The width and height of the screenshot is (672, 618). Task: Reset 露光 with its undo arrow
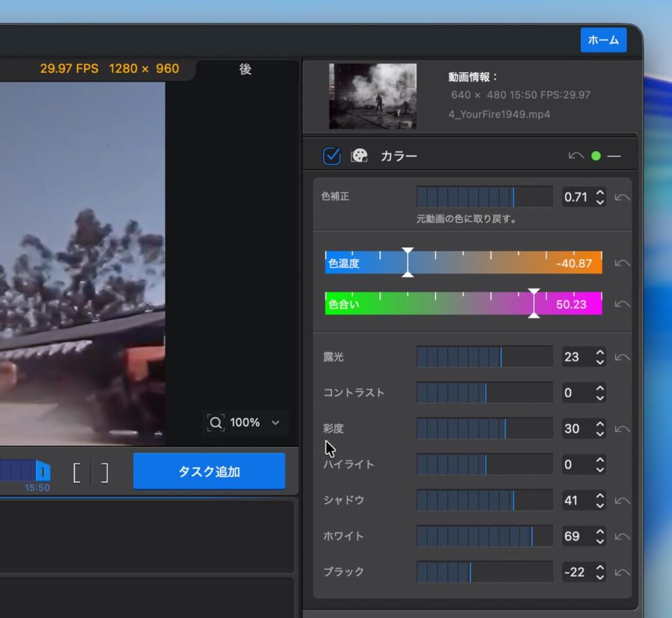click(x=622, y=357)
